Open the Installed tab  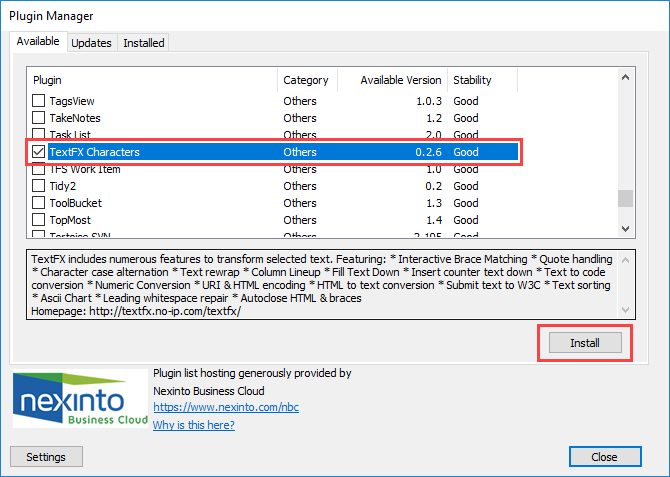point(144,43)
